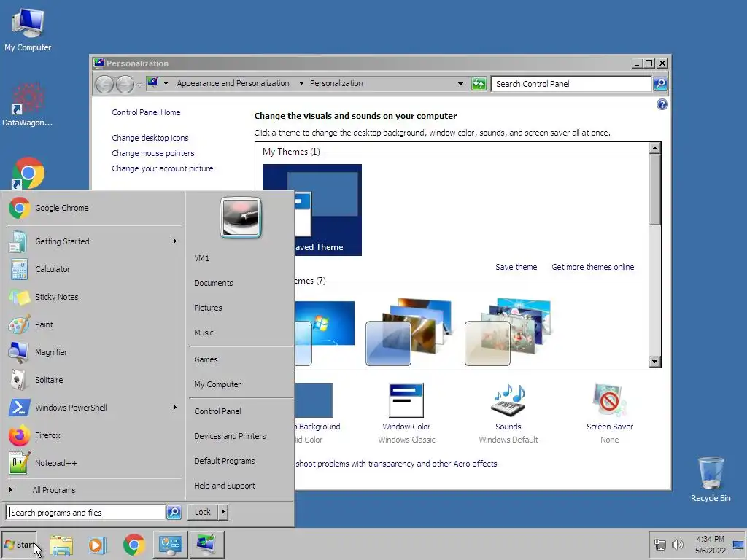Expand Getting Started submenu arrow

pyautogui.click(x=175, y=241)
